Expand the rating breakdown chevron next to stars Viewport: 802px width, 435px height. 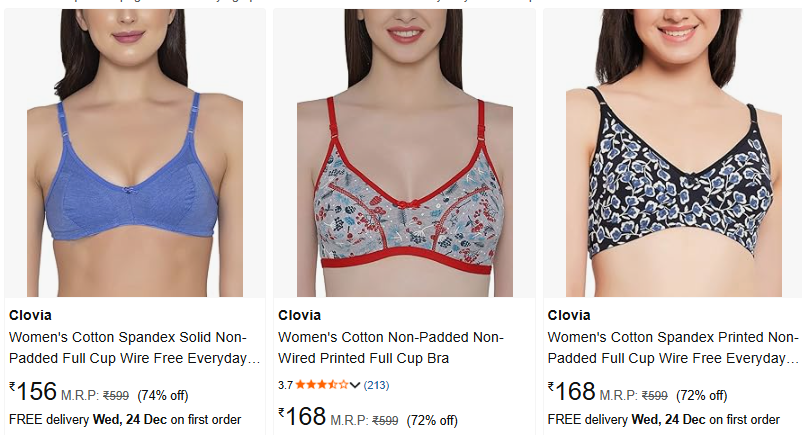355,385
